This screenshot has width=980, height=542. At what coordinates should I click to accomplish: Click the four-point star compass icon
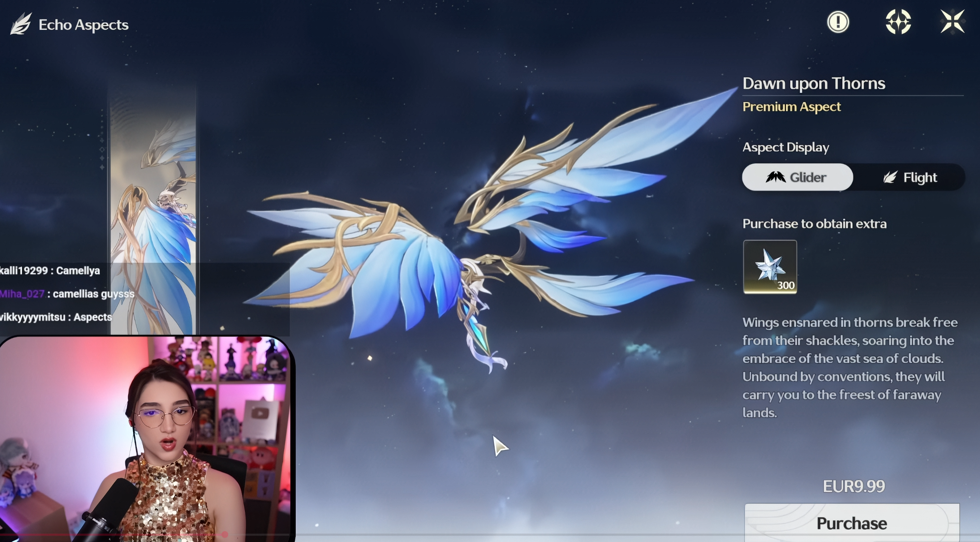pos(898,22)
